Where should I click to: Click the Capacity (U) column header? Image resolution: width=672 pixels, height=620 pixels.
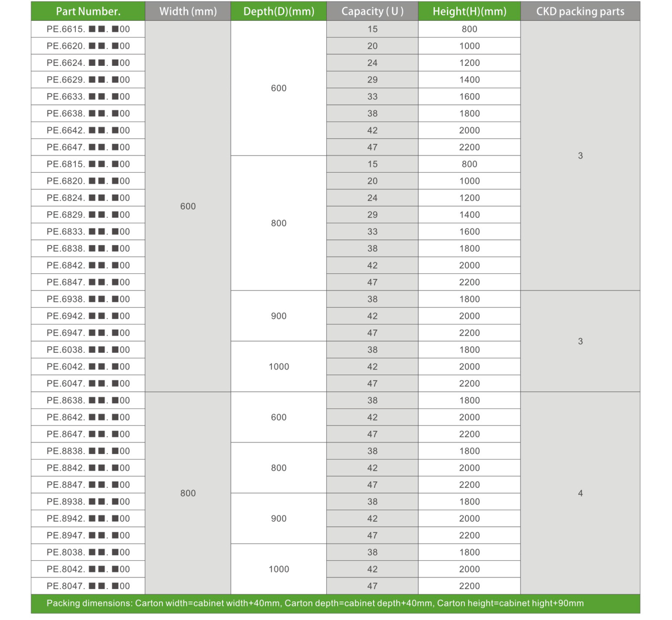tap(372, 12)
